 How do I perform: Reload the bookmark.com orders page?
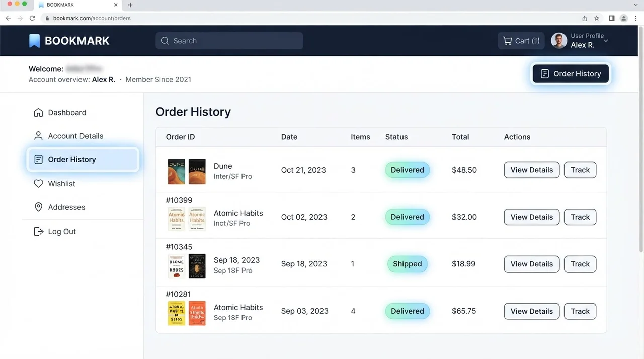(x=32, y=18)
